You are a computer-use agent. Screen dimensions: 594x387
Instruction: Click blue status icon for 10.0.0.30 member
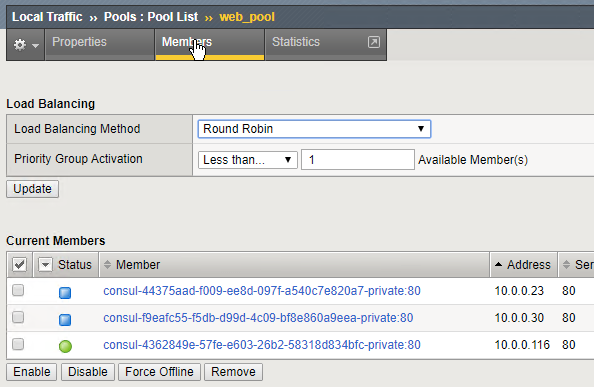(65, 320)
